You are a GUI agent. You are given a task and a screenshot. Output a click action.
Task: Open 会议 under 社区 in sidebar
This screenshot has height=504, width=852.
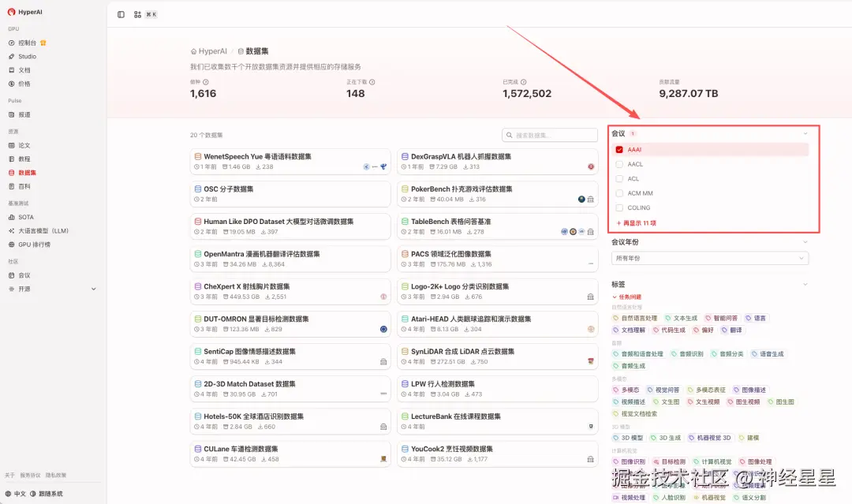click(x=20, y=275)
